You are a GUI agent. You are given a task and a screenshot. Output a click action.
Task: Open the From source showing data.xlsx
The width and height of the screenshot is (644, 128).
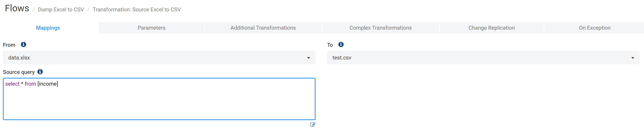[x=159, y=58]
